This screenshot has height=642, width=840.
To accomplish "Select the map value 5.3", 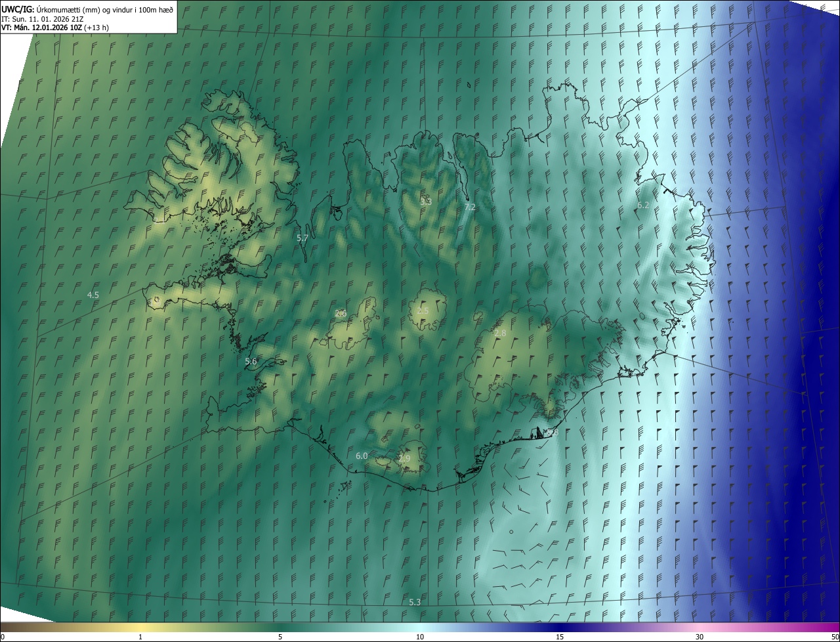I will [x=415, y=603].
